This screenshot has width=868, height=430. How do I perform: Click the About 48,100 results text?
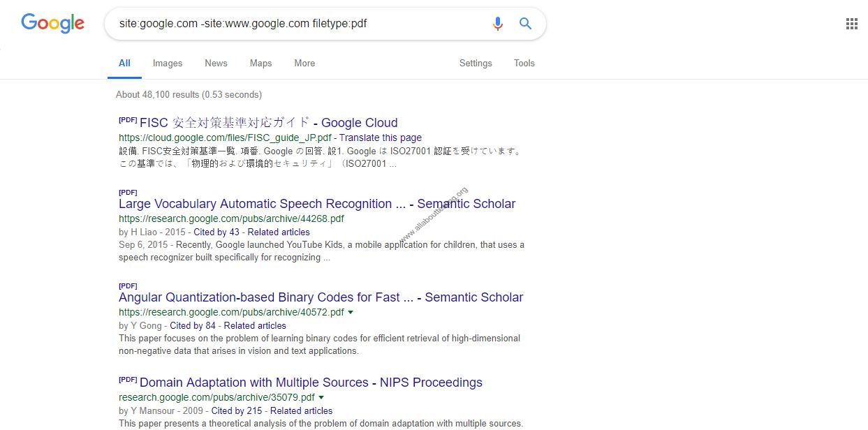(189, 94)
